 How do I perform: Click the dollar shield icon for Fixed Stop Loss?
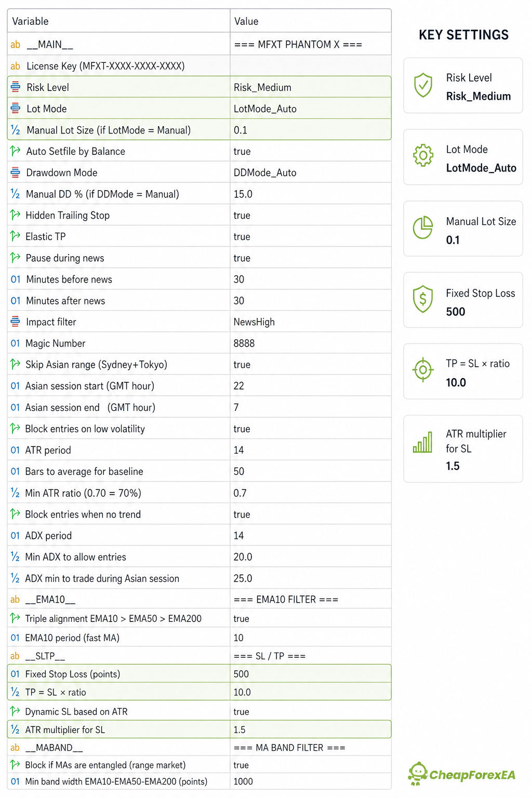(x=423, y=299)
